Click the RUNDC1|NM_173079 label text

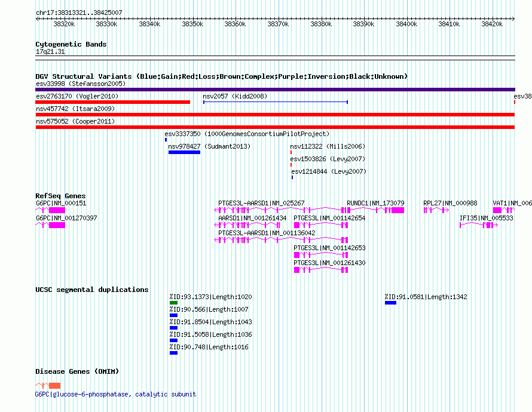click(375, 203)
